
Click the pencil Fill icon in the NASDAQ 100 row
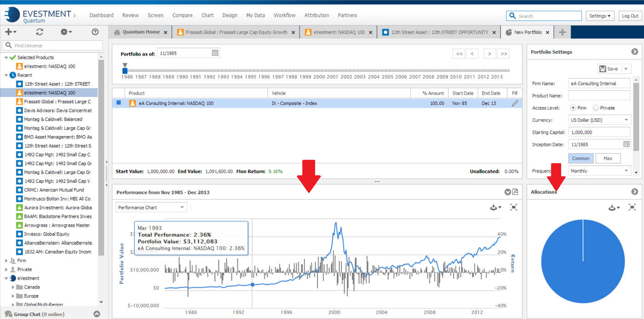515,104
